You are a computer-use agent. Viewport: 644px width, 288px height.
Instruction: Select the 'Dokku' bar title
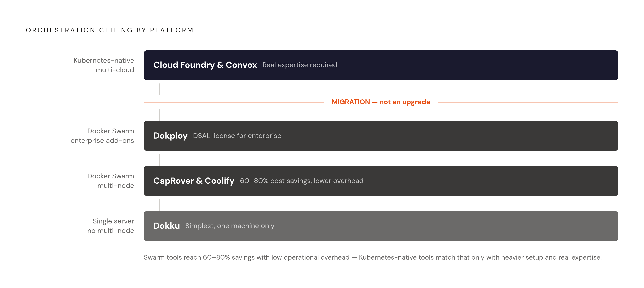point(167,226)
